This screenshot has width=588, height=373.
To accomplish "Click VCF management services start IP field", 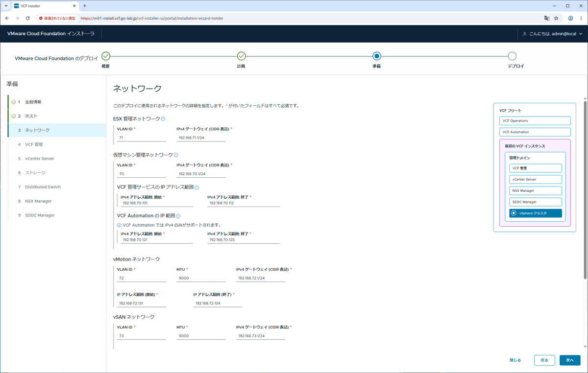I will 156,203.
